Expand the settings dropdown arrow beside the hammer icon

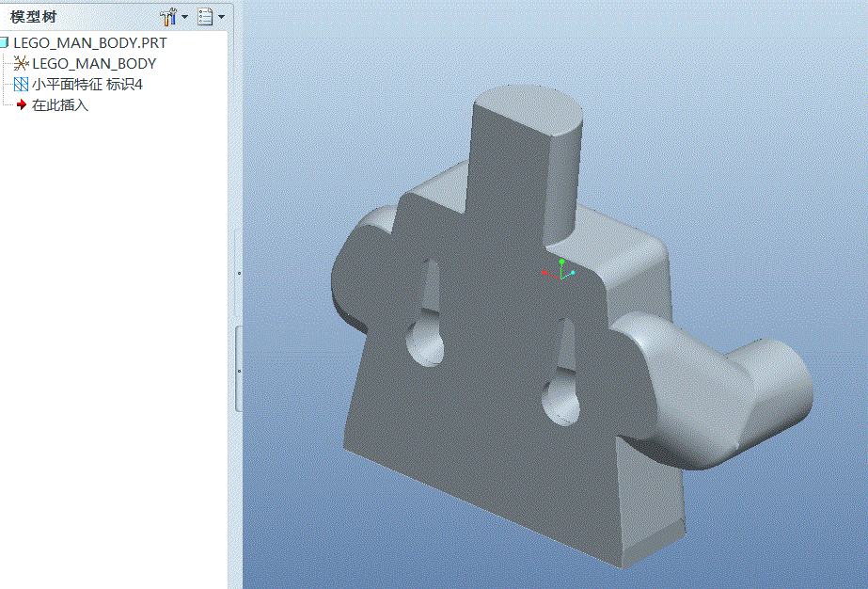coord(185,17)
